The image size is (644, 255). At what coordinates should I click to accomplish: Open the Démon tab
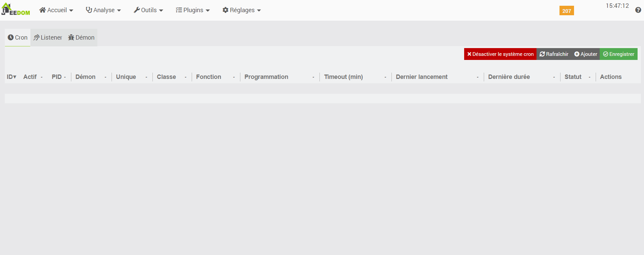click(81, 38)
